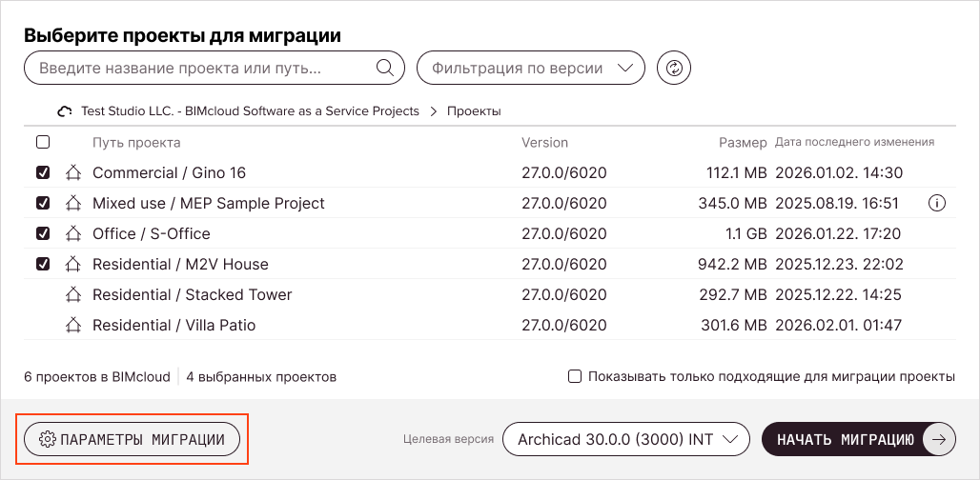Click the date 2025.12.23. 22:02
The image size is (980, 480).
pyautogui.click(x=839, y=264)
